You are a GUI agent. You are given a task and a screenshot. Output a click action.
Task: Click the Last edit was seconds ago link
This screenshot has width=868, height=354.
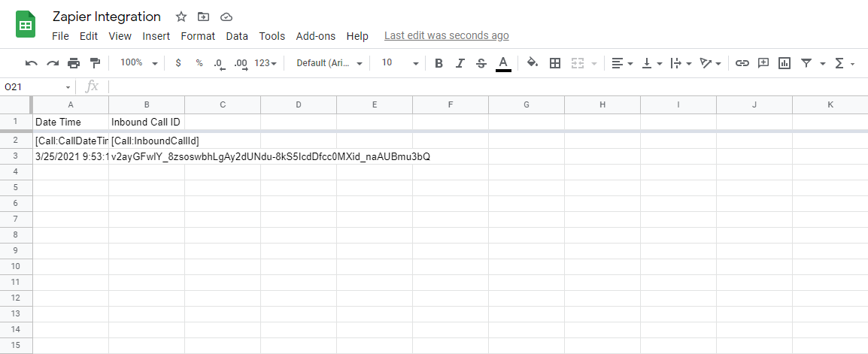[x=446, y=35]
